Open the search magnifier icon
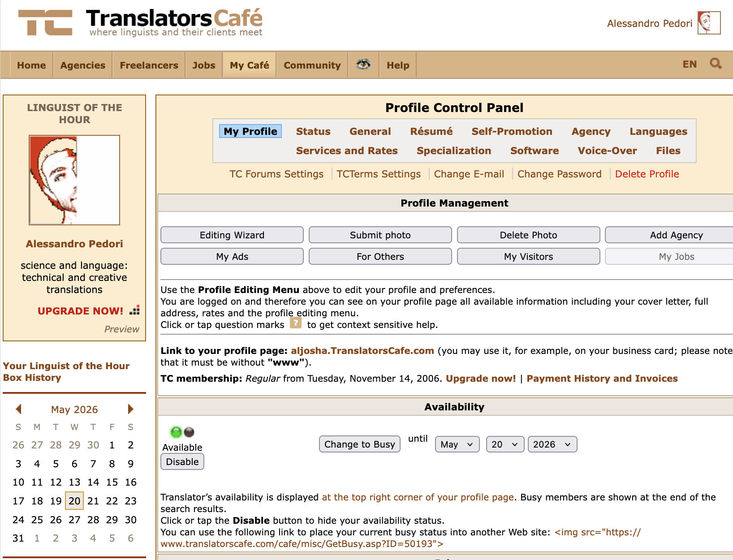This screenshot has width=733, height=560. pyautogui.click(x=716, y=64)
